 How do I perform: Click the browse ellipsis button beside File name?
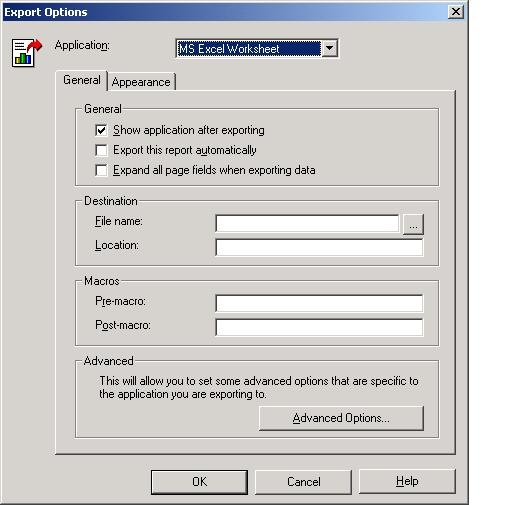click(x=413, y=224)
